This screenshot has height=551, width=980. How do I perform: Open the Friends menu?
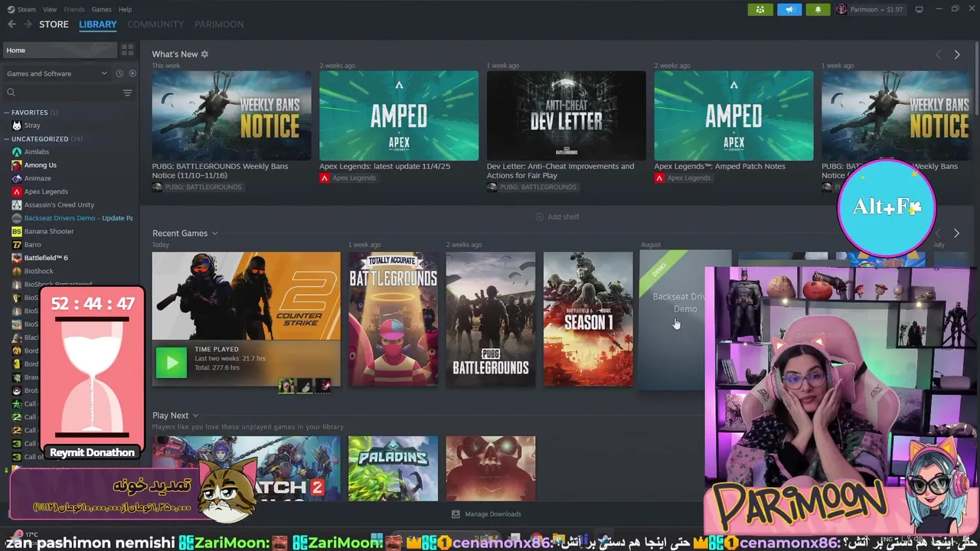74,9
